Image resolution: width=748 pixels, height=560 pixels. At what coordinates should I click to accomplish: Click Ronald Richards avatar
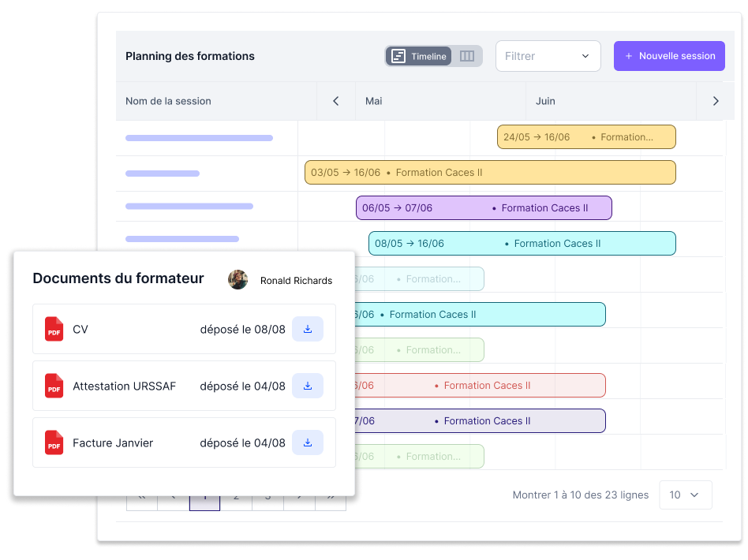[237, 280]
